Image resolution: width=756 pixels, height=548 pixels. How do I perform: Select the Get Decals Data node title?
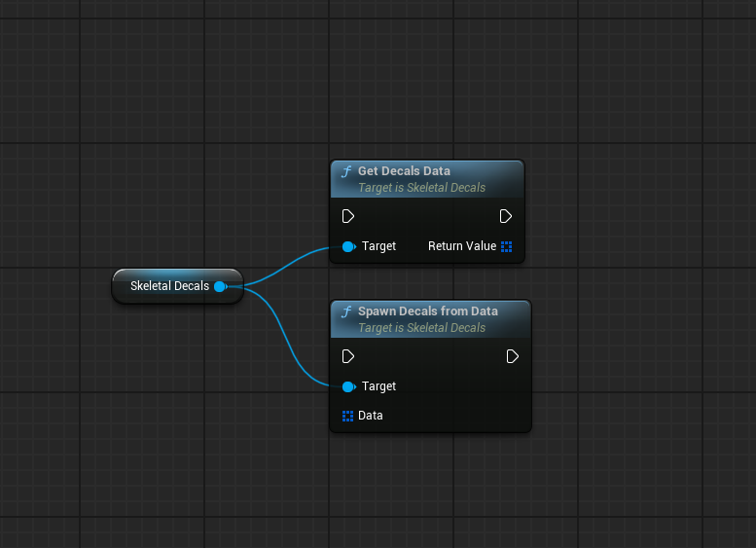(404, 170)
